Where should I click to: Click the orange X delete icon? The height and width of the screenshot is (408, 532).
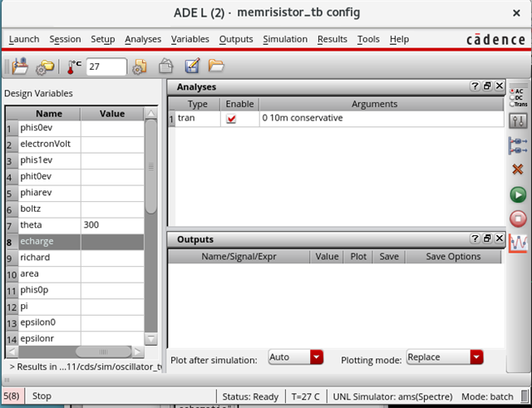tap(518, 169)
